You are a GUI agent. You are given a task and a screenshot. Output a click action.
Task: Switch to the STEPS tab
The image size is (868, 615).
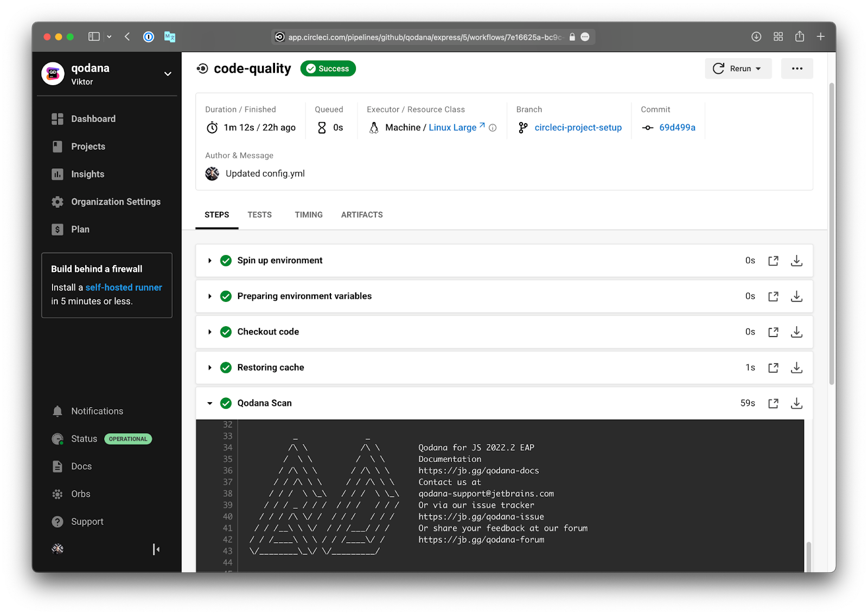pyautogui.click(x=217, y=215)
